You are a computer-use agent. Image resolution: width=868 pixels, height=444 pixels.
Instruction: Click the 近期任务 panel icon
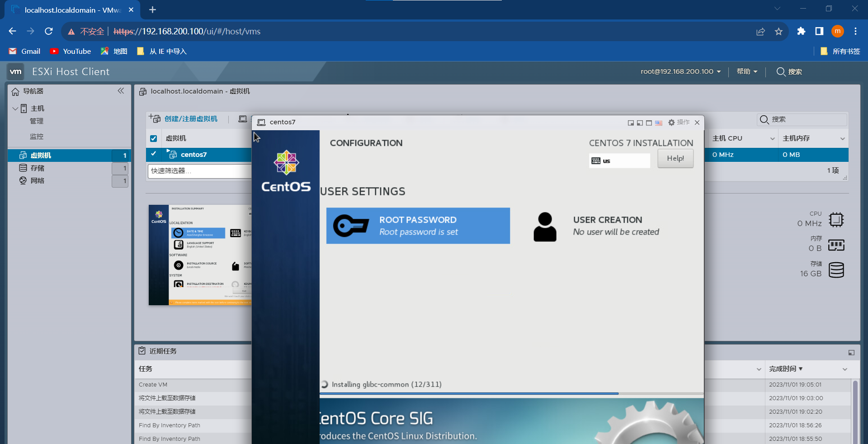142,351
